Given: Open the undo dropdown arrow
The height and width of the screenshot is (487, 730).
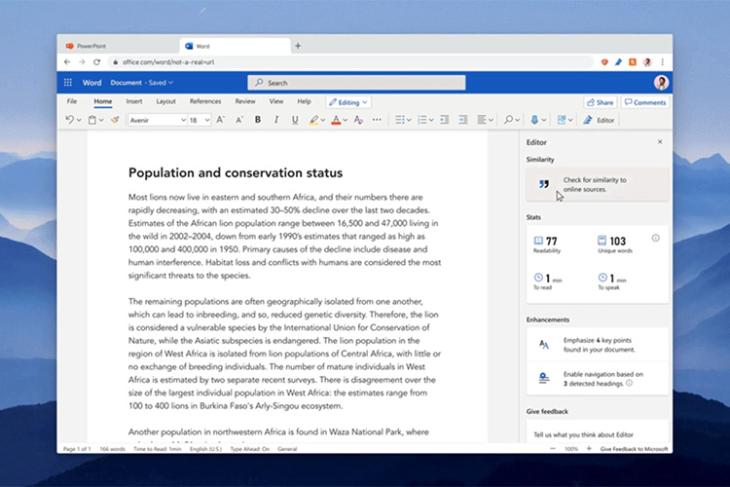Looking at the screenshot, I should tap(79, 120).
